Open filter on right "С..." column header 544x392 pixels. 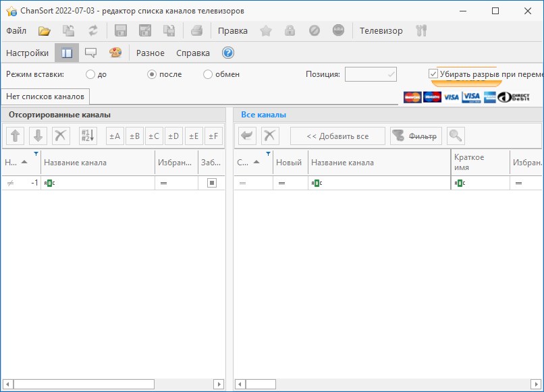pyautogui.click(x=268, y=155)
